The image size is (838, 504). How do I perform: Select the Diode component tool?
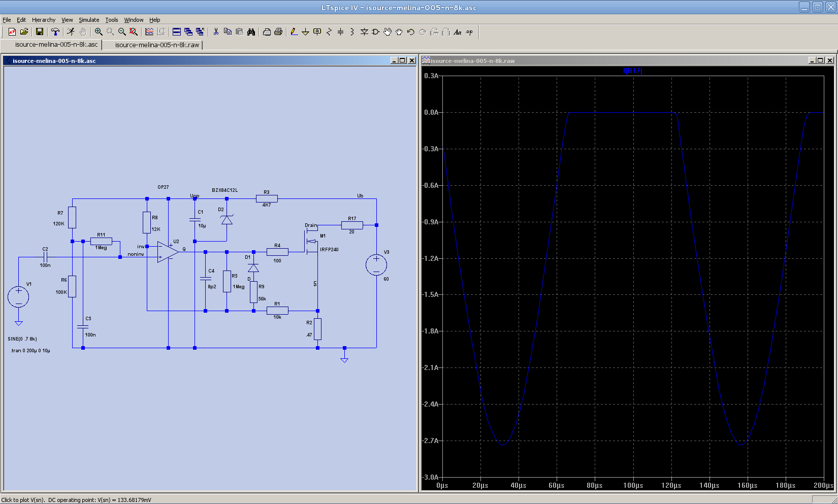[364, 31]
